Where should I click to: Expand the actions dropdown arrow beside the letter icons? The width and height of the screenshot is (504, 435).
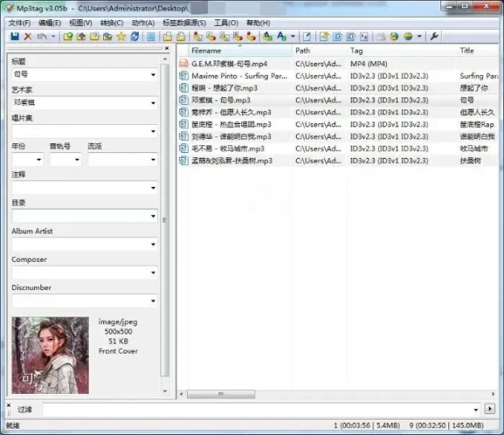293,36
